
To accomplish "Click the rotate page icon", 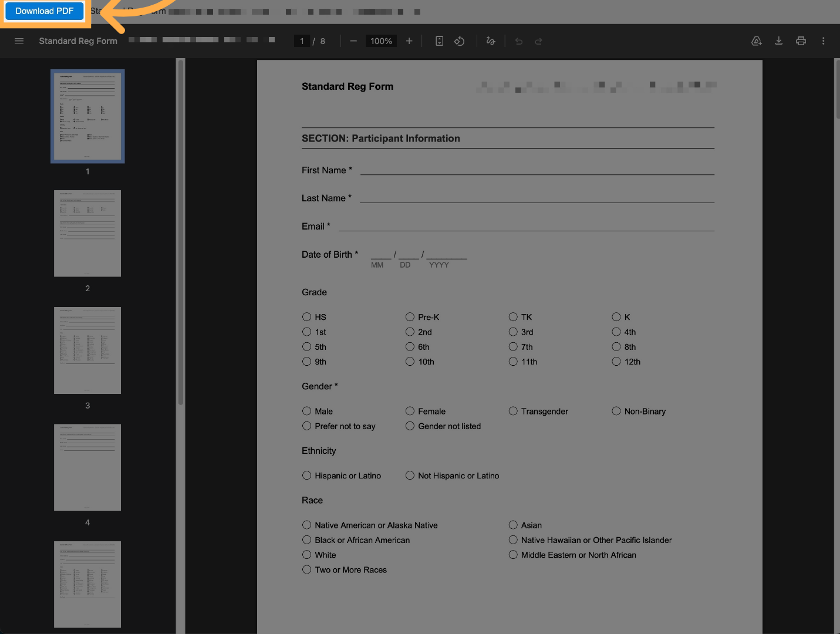I will (460, 41).
